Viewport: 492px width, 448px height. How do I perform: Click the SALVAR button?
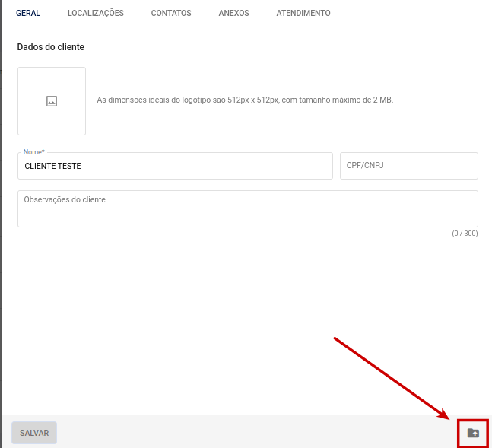click(x=34, y=433)
